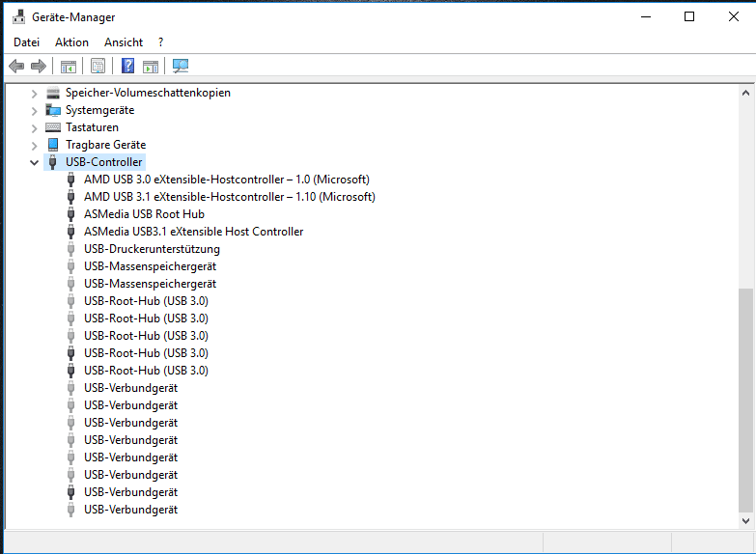This screenshot has width=756, height=554.
Task: Select Speicher-Volumeschattenkopien category label
Action: 148,93
